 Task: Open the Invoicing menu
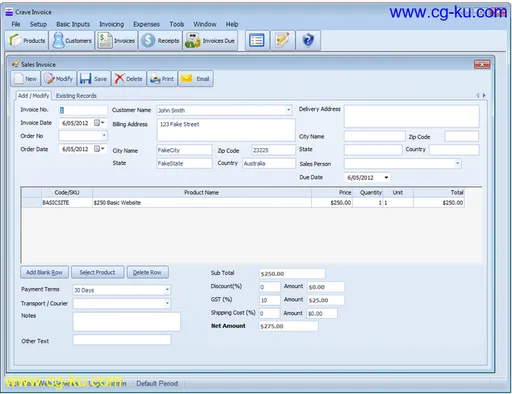click(112, 24)
